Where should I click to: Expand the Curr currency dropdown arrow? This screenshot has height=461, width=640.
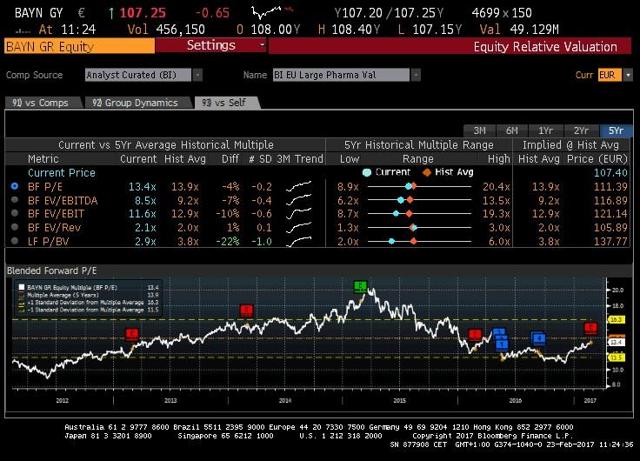coord(628,75)
